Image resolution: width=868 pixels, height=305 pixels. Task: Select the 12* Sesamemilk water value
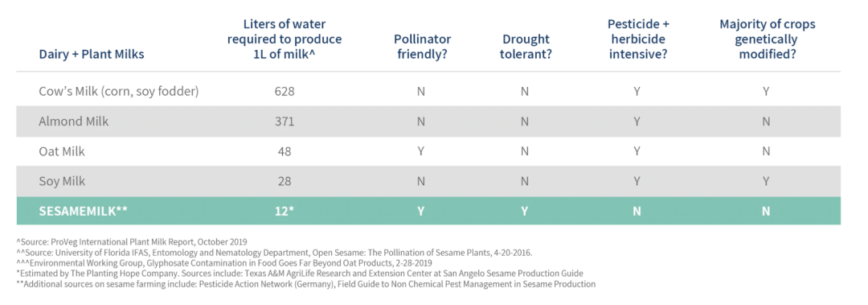[x=284, y=212]
